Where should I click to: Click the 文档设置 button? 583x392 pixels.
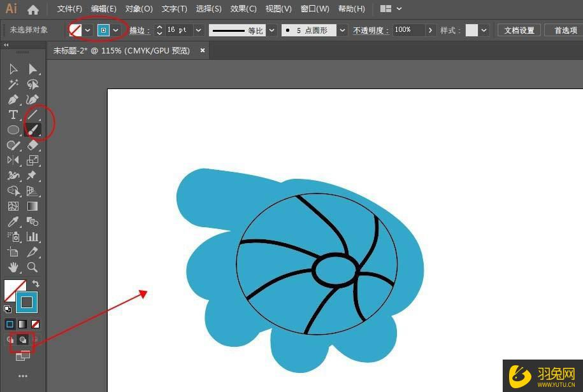519,31
